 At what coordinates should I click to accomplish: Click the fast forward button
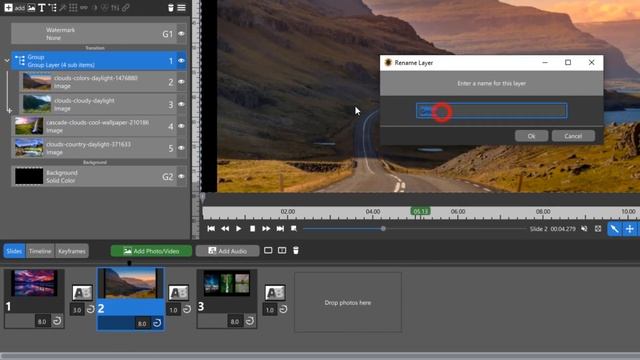266,229
